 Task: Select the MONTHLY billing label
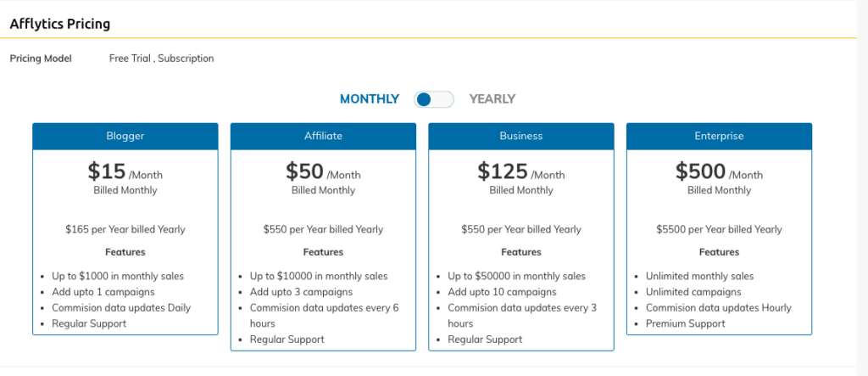click(x=370, y=99)
